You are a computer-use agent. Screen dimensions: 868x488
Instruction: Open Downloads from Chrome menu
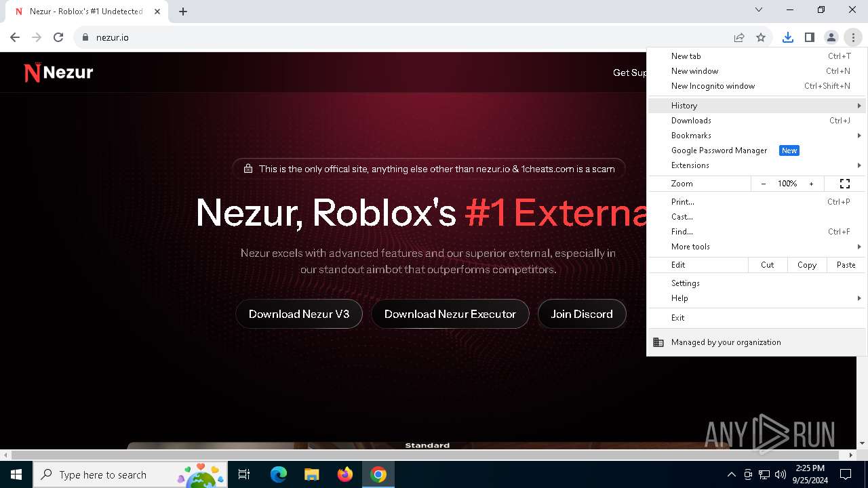[757, 121]
